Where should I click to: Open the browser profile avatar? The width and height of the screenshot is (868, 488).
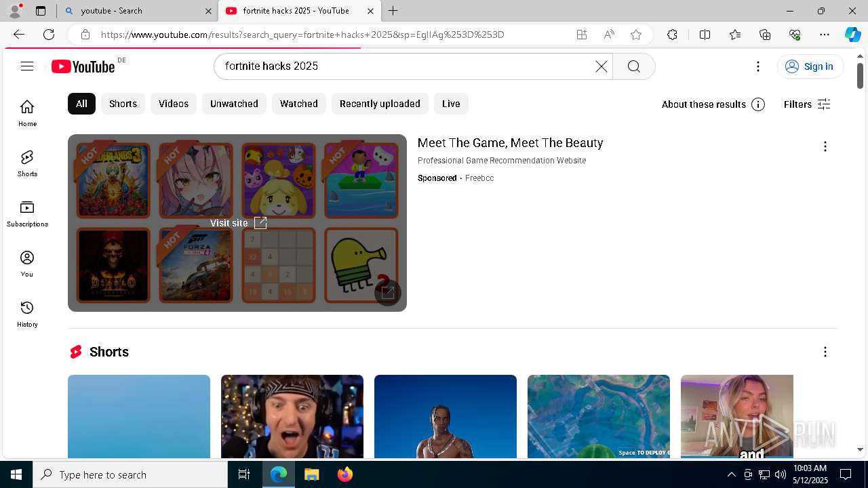coord(15,11)
